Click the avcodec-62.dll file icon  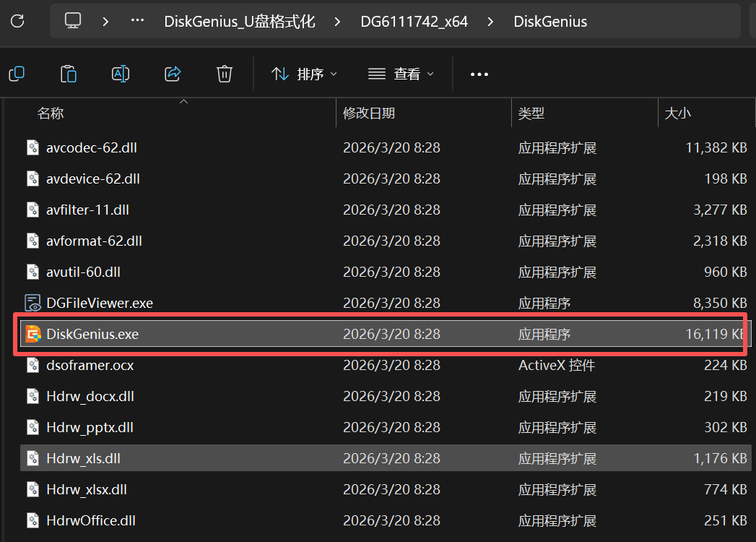pos(32,147)
